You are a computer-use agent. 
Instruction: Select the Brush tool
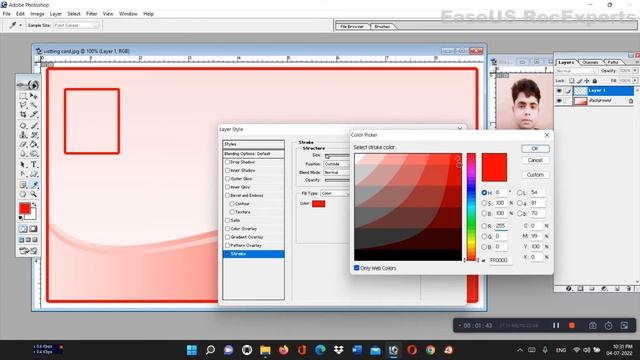34,126
